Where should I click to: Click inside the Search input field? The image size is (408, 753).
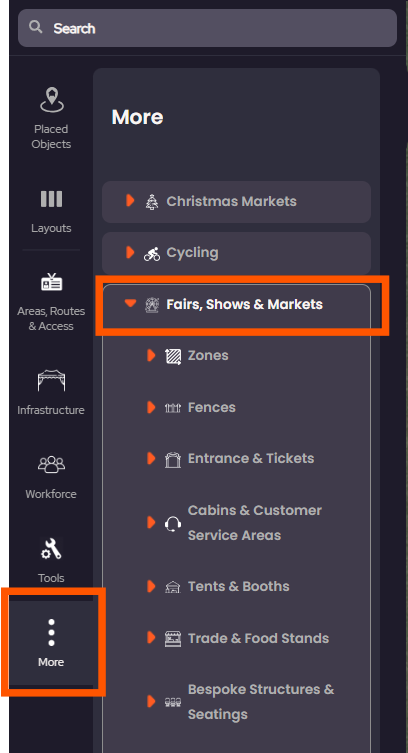pos(207,28)
